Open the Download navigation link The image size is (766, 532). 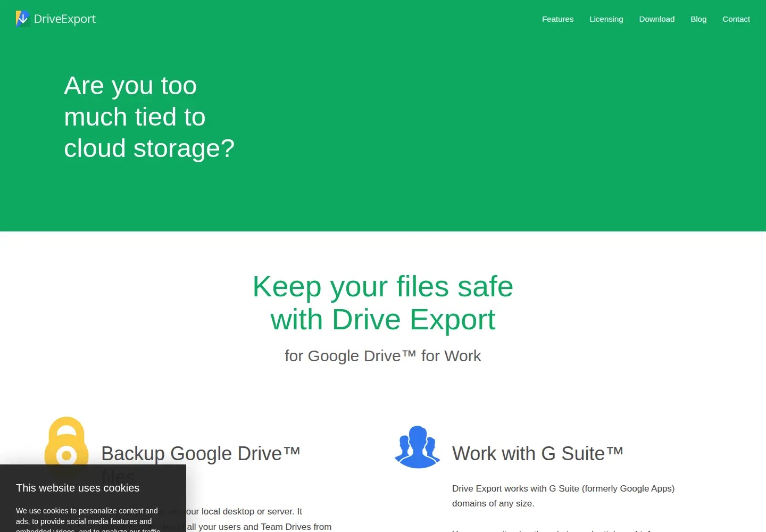coord(656,19)
